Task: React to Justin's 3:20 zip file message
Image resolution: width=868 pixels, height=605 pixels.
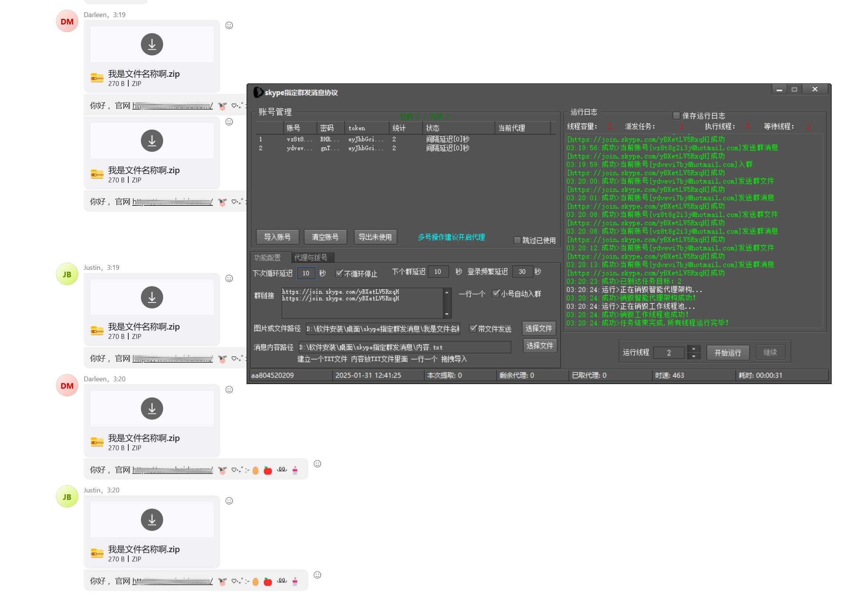Action: [229, 501]
